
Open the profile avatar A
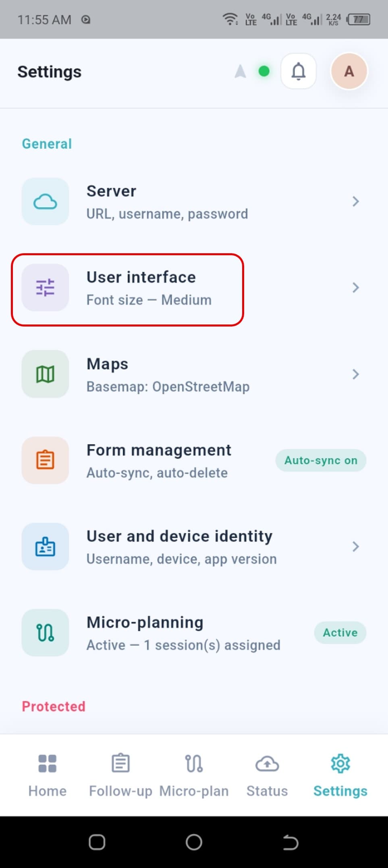pos(349,71)
